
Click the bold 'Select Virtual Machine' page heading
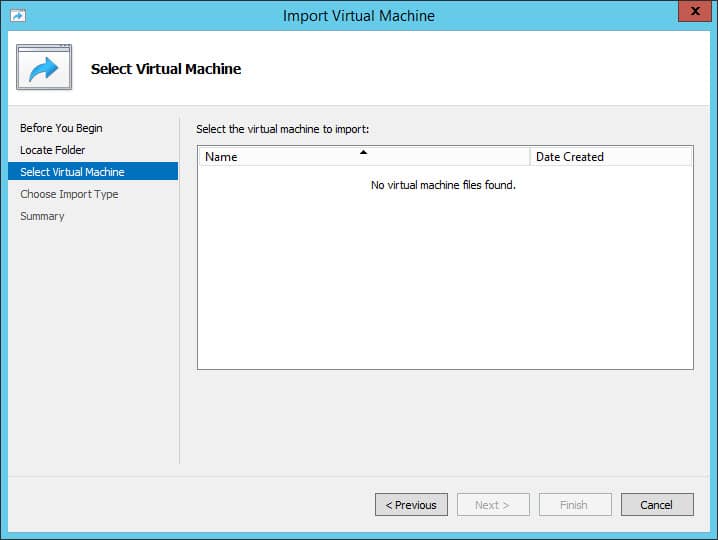point(166,69)
